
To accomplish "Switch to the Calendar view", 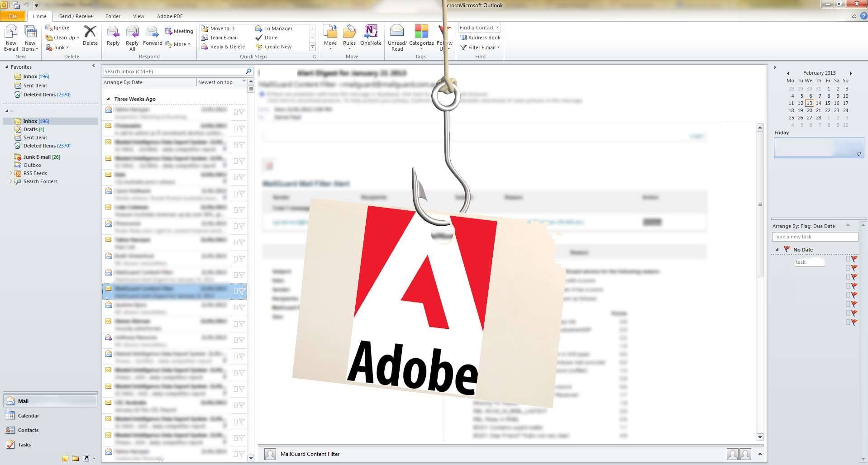I will 28,415.
